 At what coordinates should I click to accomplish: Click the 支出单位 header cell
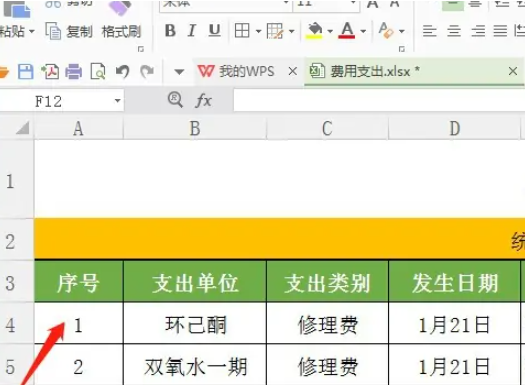coord(195,282)
